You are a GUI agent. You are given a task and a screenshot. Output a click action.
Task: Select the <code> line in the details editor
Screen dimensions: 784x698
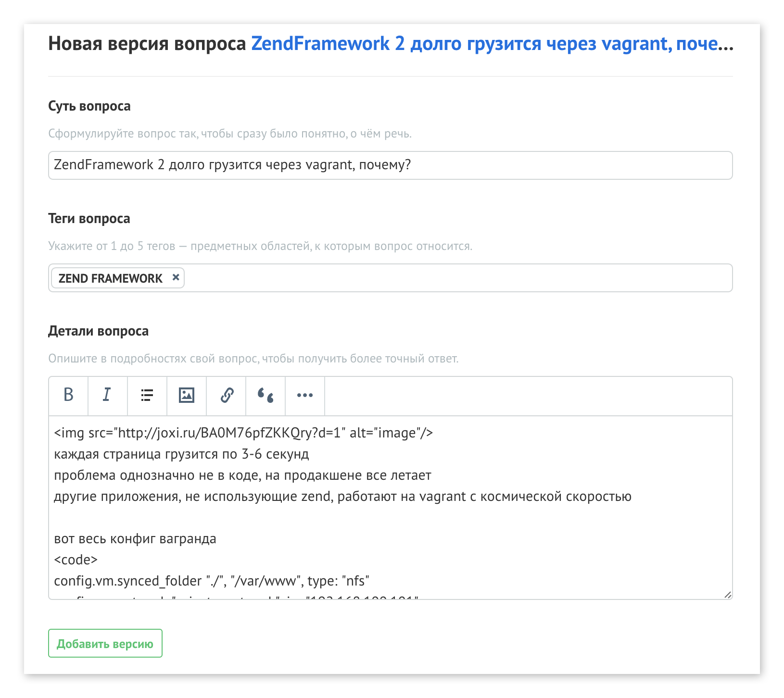click(x=76, y=559)
